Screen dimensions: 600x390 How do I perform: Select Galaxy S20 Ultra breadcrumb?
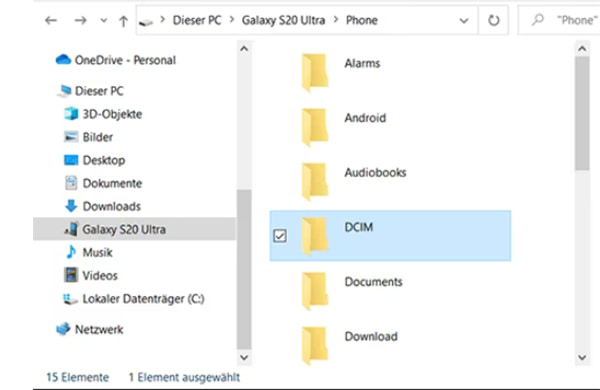(x=283, y=20)
